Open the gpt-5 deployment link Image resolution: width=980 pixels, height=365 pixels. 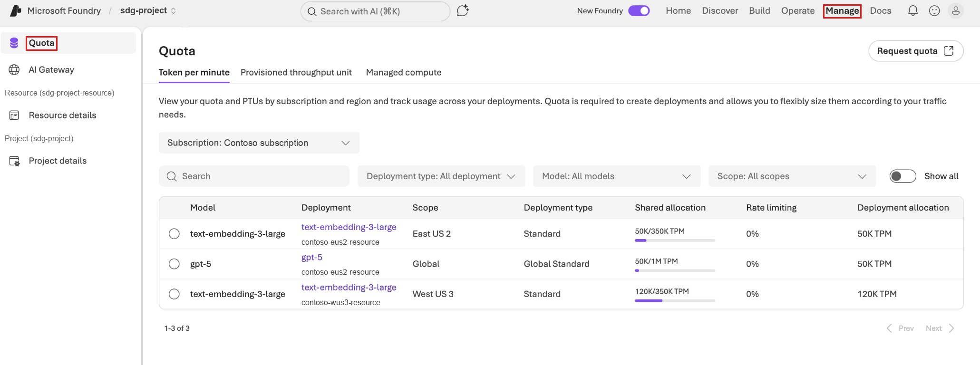coord(312,257)
